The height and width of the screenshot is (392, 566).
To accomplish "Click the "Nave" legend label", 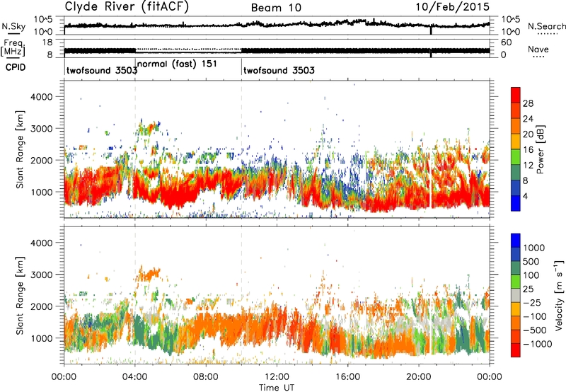I will 538,49.
